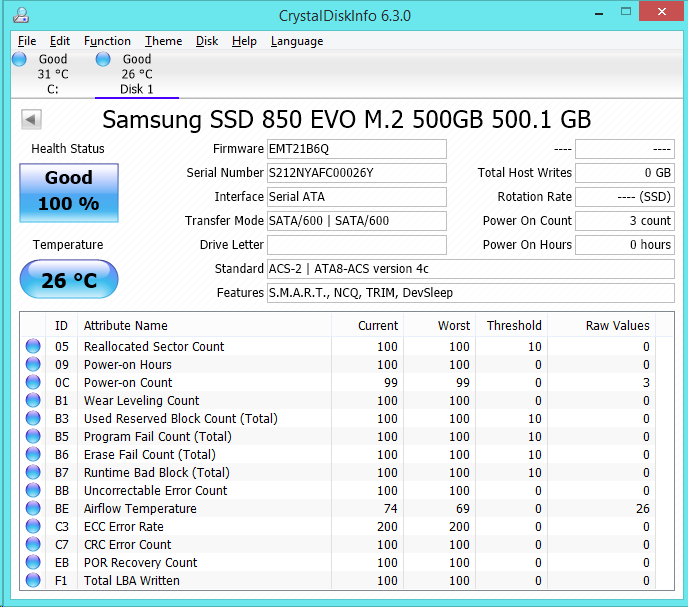Click status icon beside ECC Error Rate
Viewport: 688px width, 607px height.
34,527
